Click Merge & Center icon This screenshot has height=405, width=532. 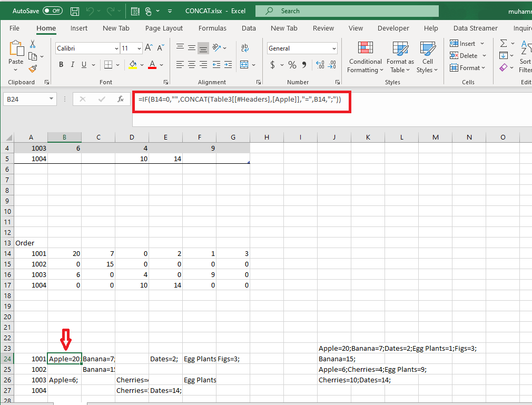[x=244, y=64]
